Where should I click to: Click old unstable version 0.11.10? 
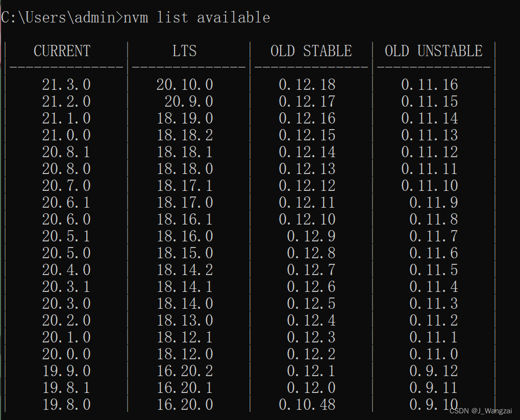(x=430, y=185)
